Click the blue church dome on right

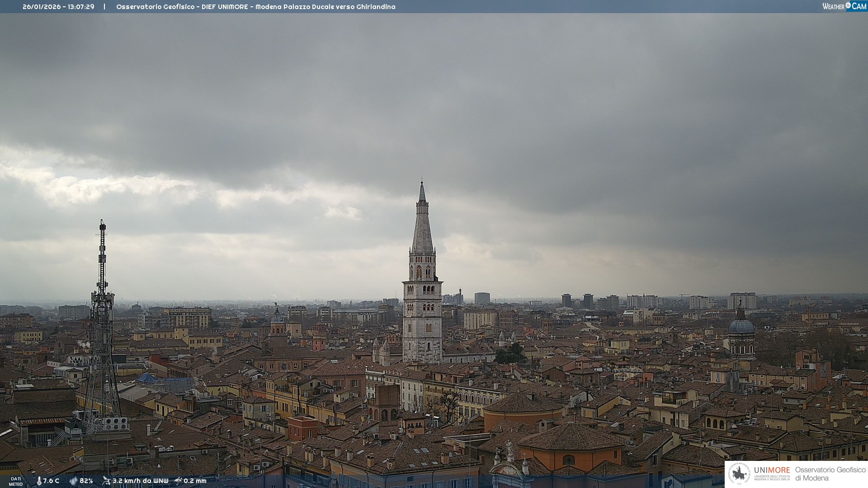click(741, 325)
